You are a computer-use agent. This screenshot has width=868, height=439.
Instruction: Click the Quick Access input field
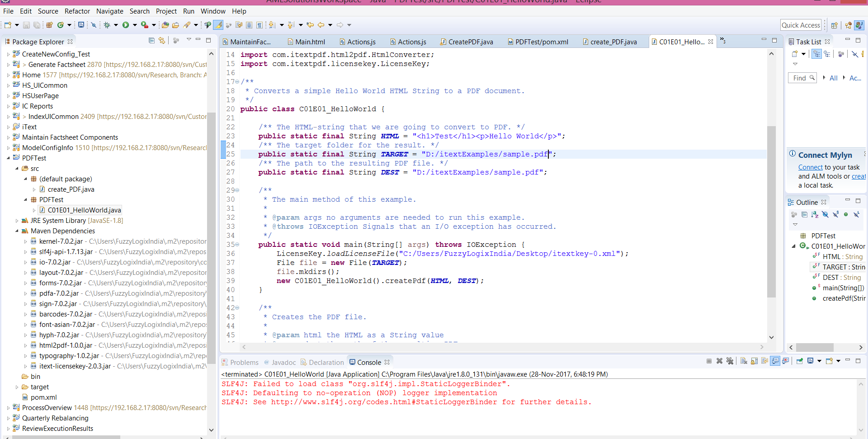[801, 25]
